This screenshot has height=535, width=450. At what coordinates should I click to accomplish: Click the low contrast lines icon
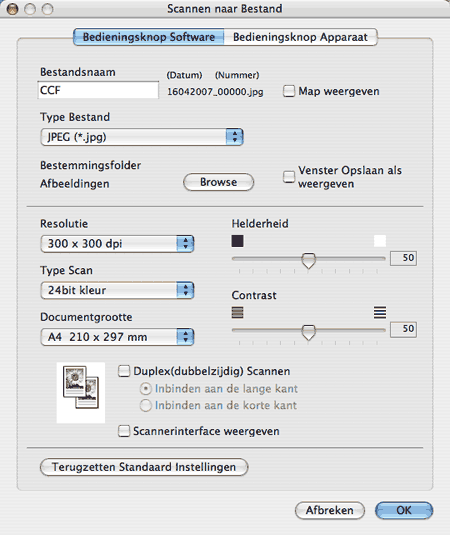237,312
